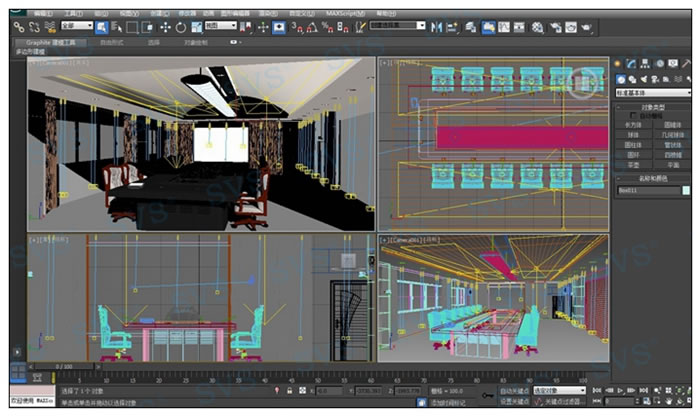Click the Box (长方体) primitive button
The height and width of the screenshot is (416, 700).
click(x=633, y=125)
